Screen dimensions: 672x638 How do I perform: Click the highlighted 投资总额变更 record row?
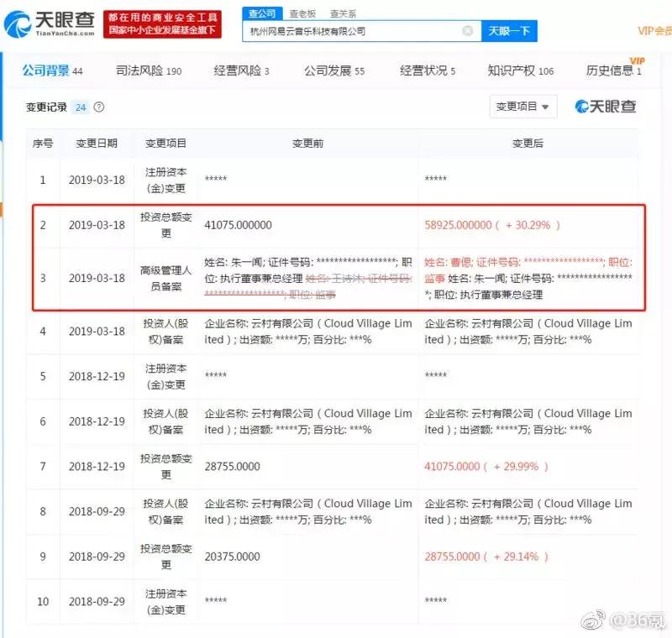point(336,224)
